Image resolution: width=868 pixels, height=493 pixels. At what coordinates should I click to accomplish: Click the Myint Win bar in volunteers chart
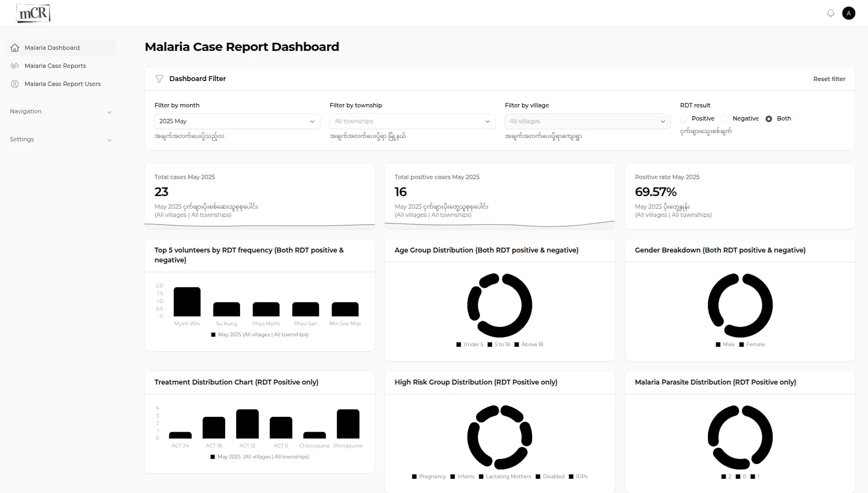point(187,302)
